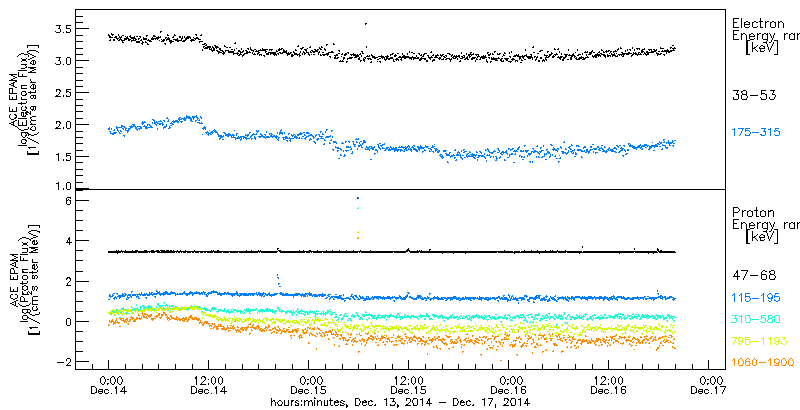
Task: Select the 47-68 proton energy legend label
Action: (754, 276)
